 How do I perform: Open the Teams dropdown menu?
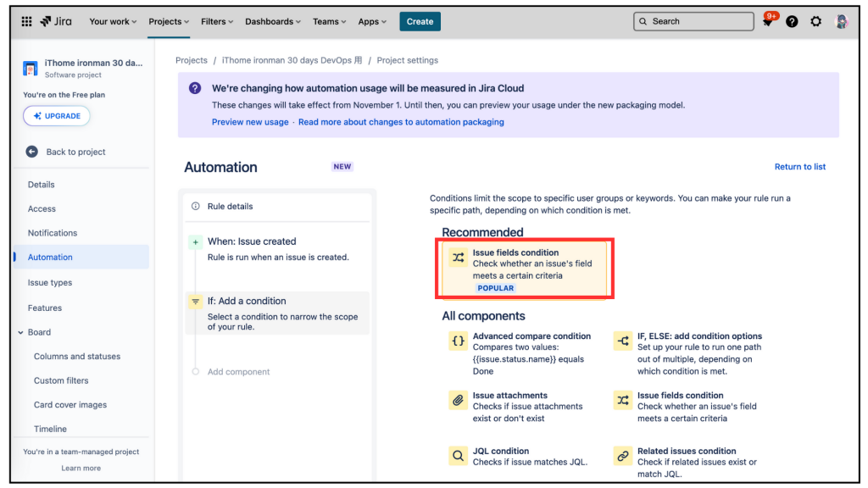330,21
